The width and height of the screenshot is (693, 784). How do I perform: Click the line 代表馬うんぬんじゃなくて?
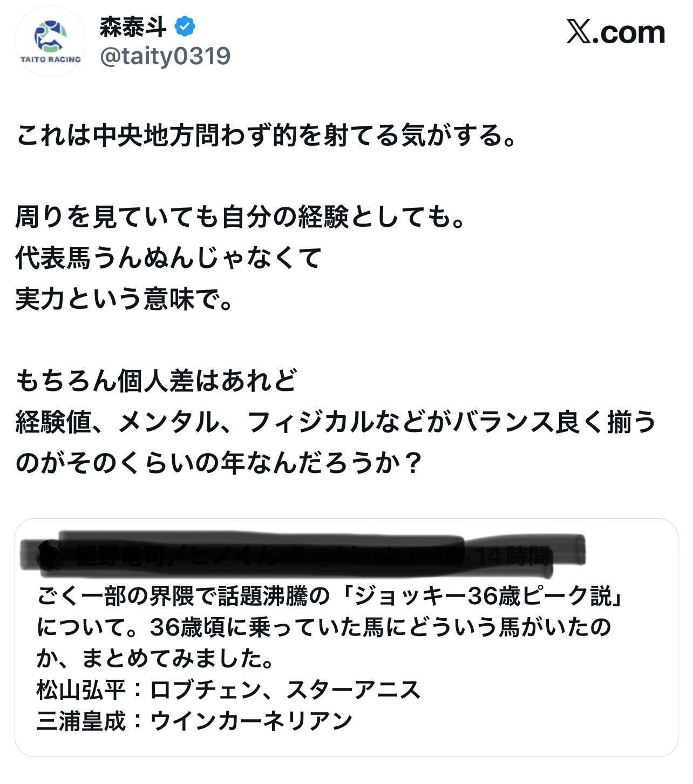[x=168, y=258]
